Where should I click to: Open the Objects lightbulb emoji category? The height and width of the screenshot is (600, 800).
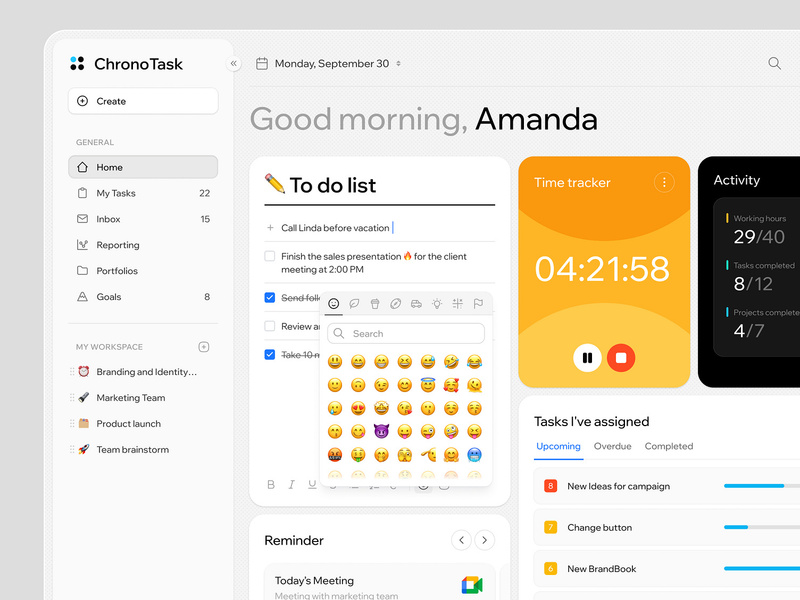[x=437, y=303]
